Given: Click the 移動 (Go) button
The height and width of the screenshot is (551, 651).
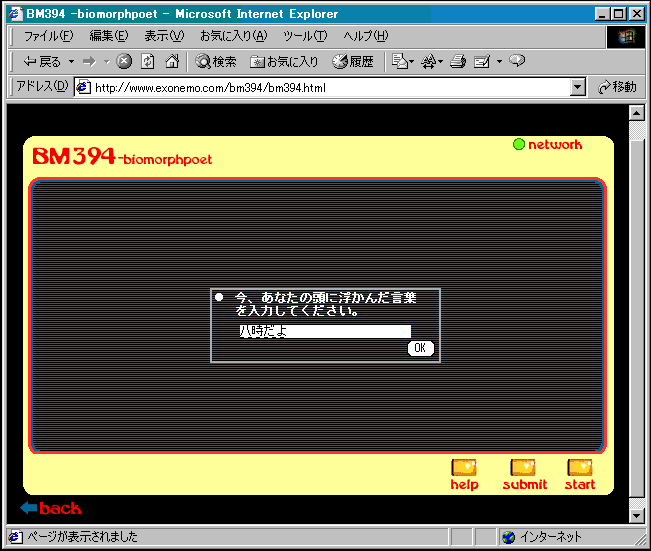Looking at the screenshot, I should pos(616,87).
